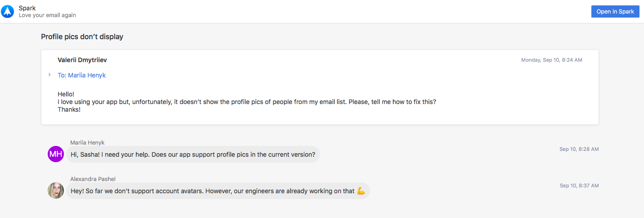Viewport: 644px width, 218px height.
Task: Click the Mariia Henyk name above comment
Action: click(87, 142)
